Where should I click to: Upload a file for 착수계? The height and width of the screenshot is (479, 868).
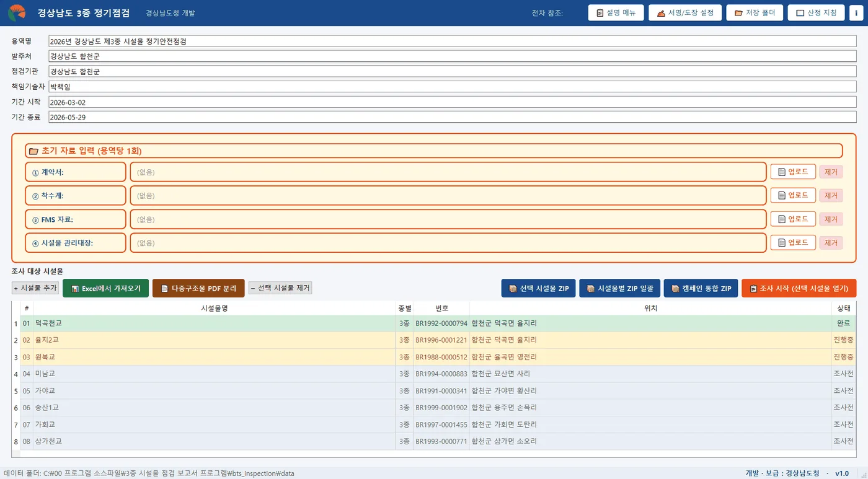point(793,195)
